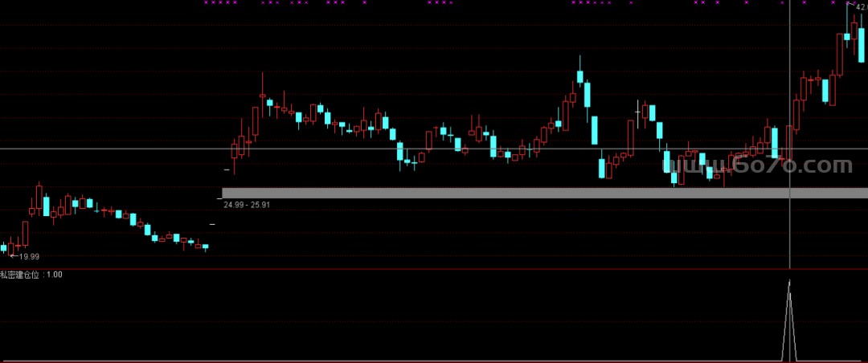868x363 pixels.
Task: Click the arrow beside the 19.99 low price
Action: [x=14, y=256]
